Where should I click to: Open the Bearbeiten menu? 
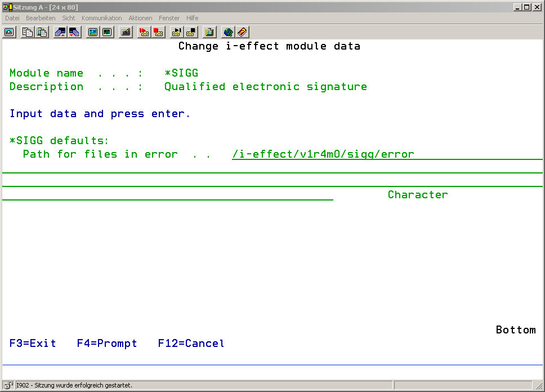pyautogui.click(x=41, y=18)
